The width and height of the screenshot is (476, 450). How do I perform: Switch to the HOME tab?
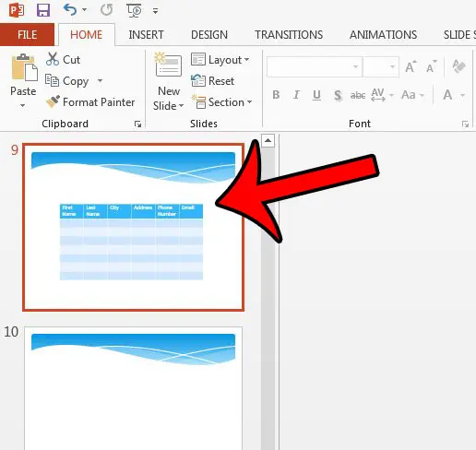(x=87, y=34)
